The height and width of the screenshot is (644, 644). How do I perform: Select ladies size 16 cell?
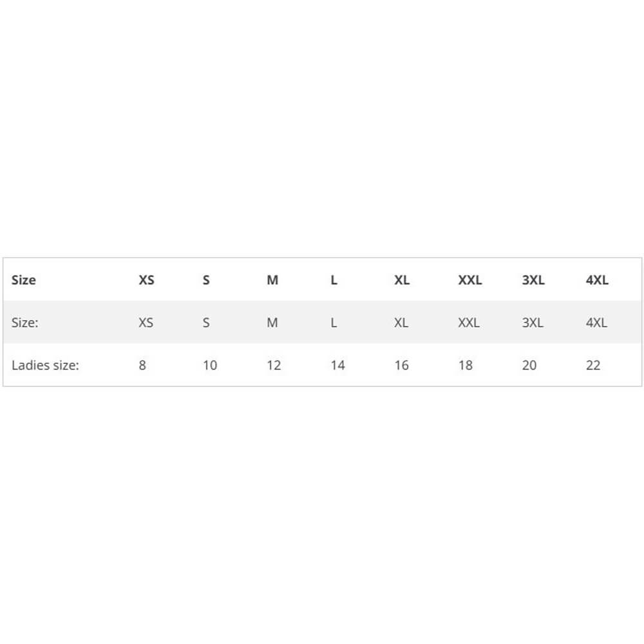click(401, 365)
